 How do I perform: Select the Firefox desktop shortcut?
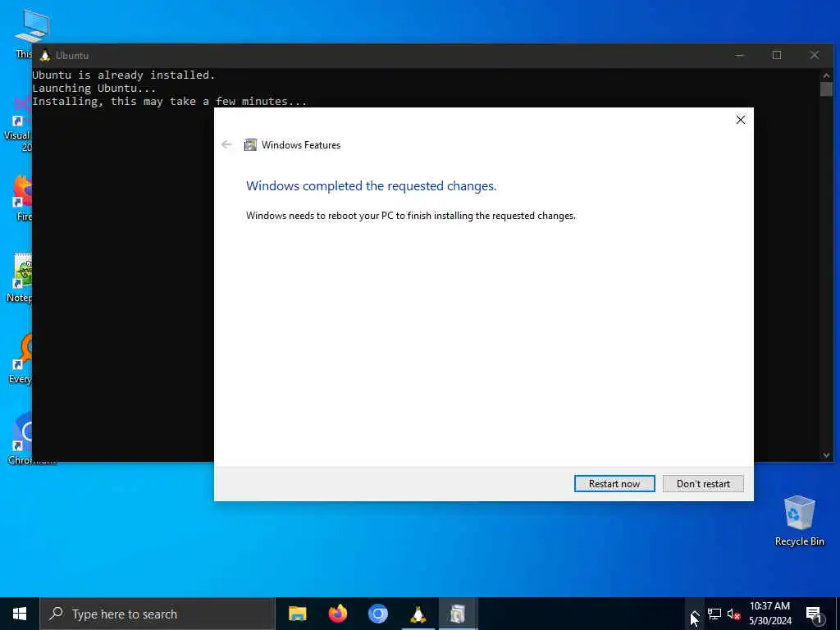[21, 199]
